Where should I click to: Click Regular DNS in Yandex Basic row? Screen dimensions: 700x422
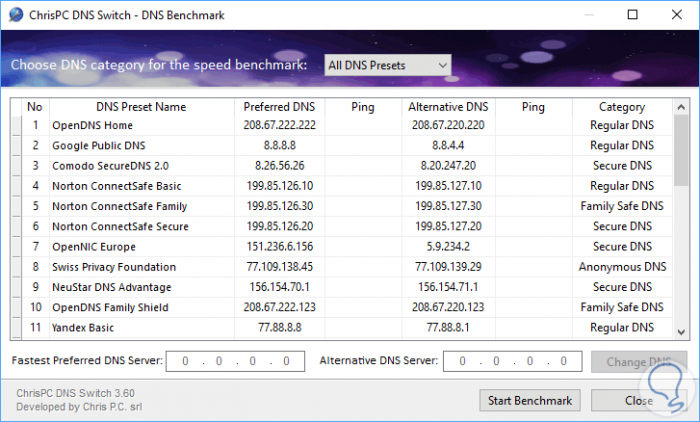622,328
